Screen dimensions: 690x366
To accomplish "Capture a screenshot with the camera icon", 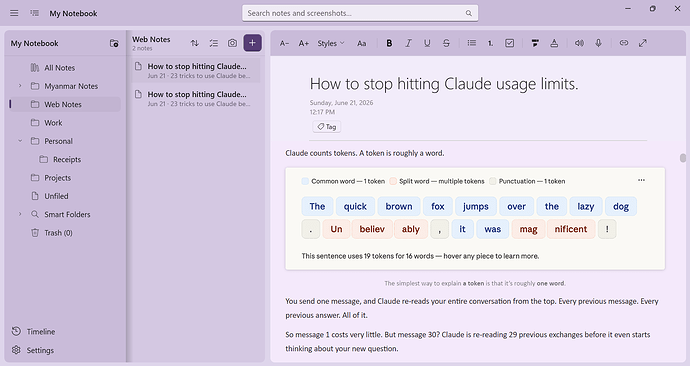I will (x=232, y=43).
